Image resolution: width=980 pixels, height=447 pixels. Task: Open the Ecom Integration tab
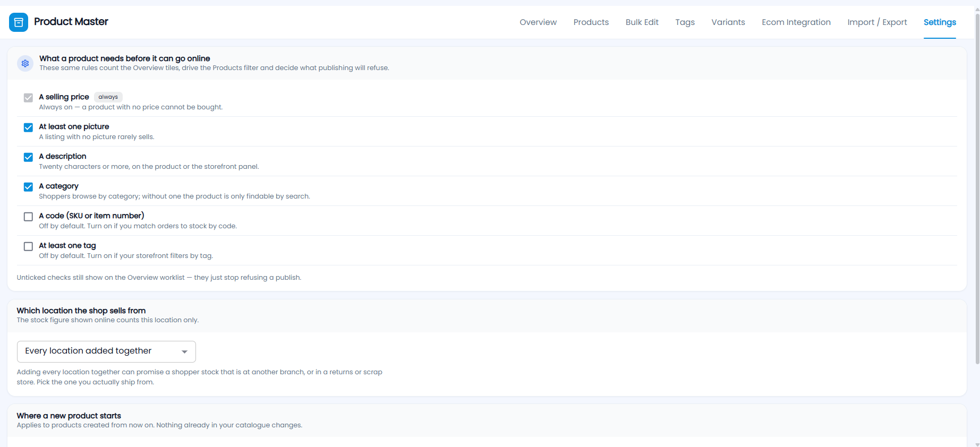pos(796,22)
